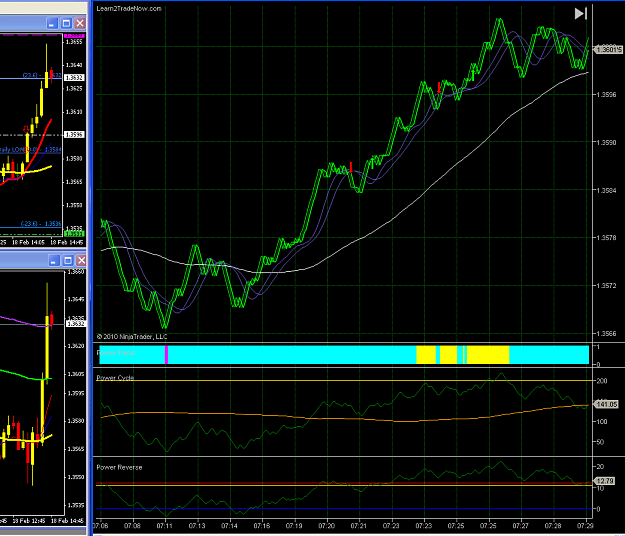Viewport: 625px width, 536px height.
Task: Click the 07:27 time label on axis
Action: (521, 526)
